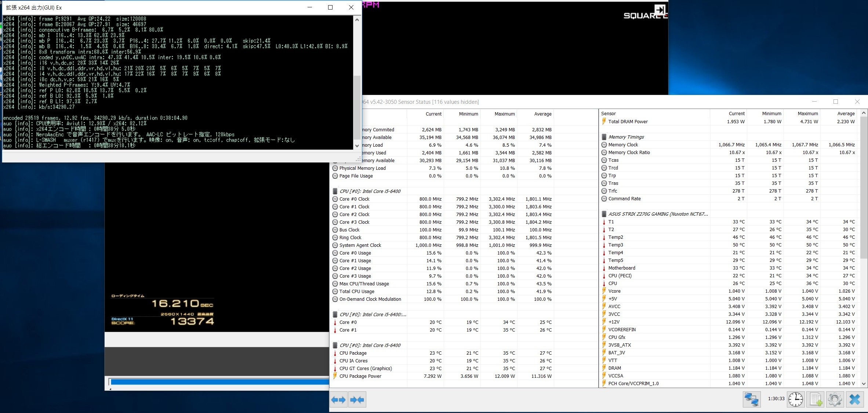The image size is (868, 413).
Task: Click the HWiNFO vertical scrollbar thumb
Action: (864, 187)
